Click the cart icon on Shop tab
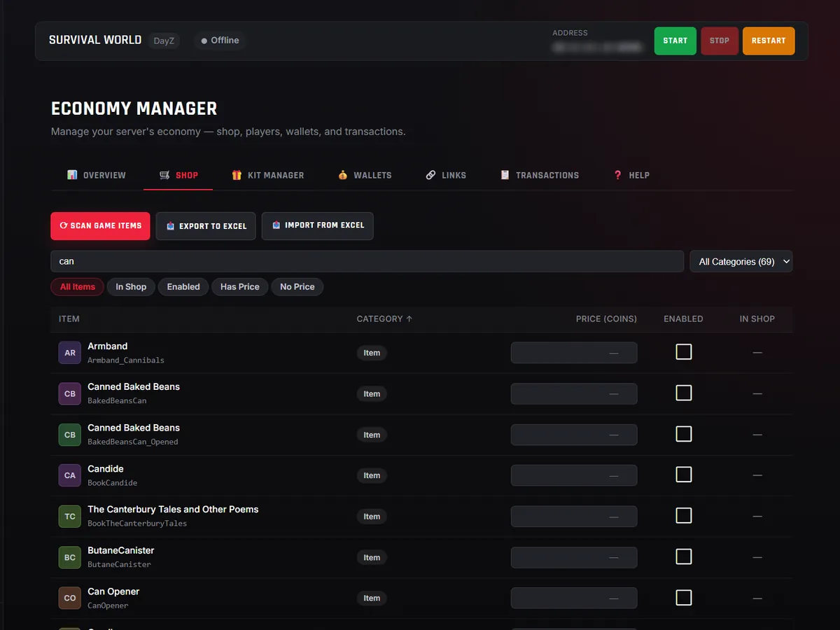The width and height of the screenshot is (840, 630). pos(164,175)
